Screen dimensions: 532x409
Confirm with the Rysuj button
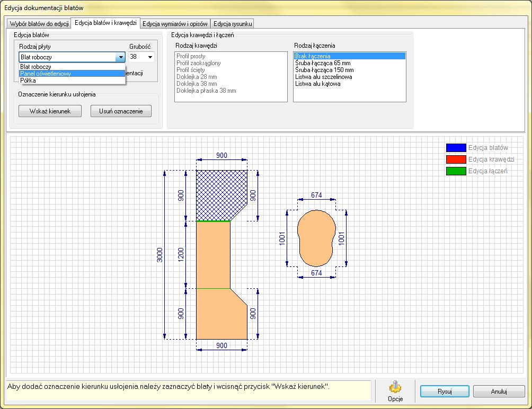click(445, 392)
